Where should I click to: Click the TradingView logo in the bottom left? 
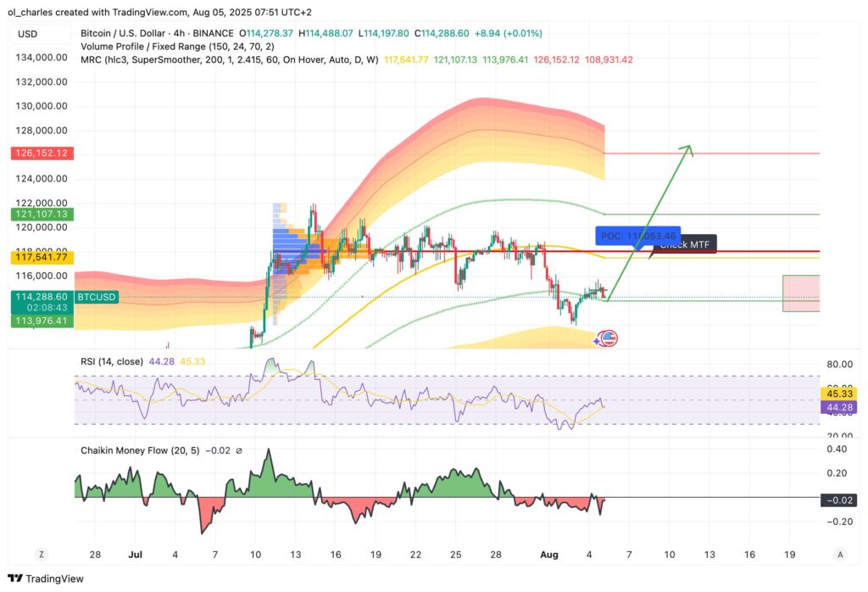[44, 578]
